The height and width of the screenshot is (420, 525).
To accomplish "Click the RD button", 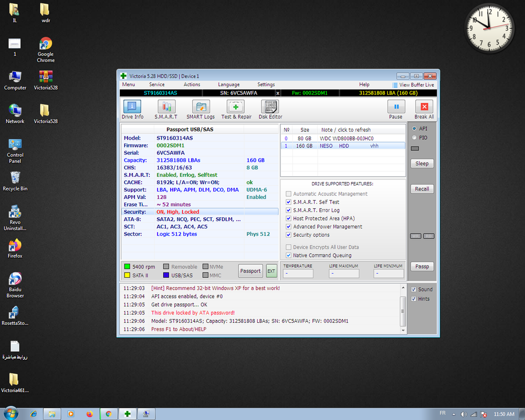I will (428, 236).
